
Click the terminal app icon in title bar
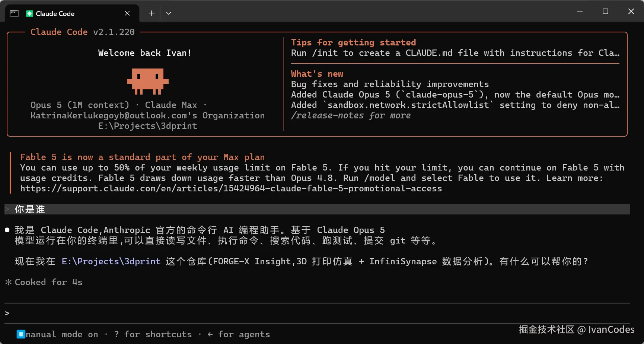point(15,13)
